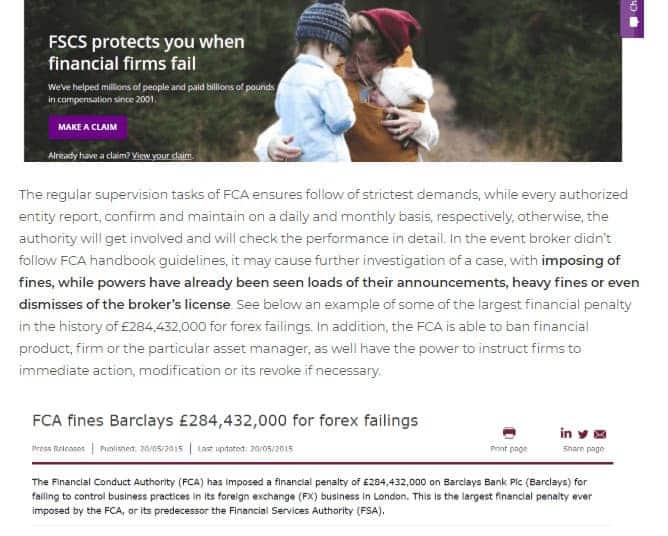Click the printer icon
The height and width of the screenshot is (536, 668).
(508, 434)
